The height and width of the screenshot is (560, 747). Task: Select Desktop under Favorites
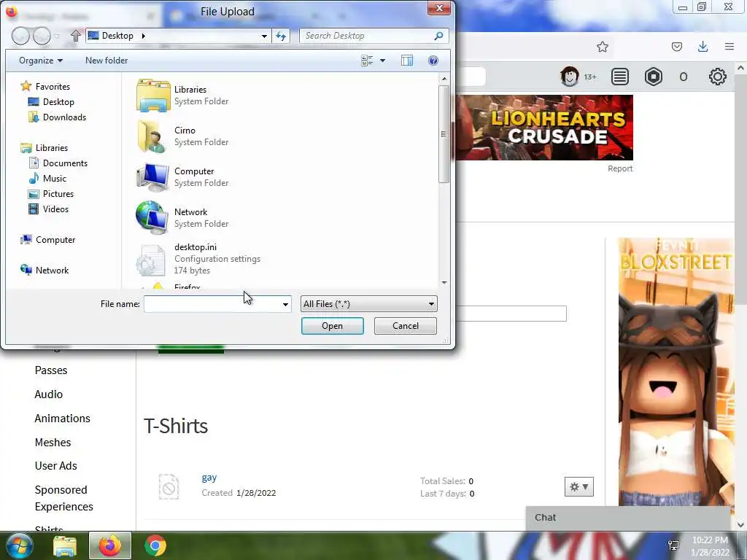point(51,102)
